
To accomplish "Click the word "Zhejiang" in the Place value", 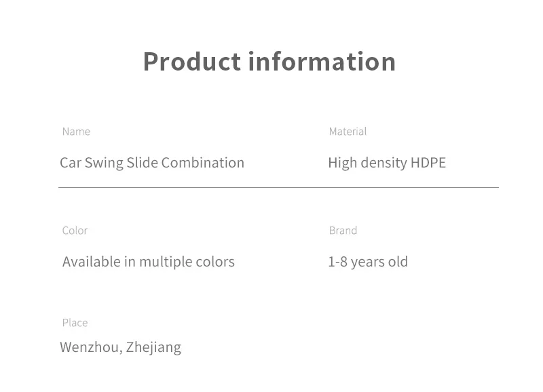I will click(153, 347).
